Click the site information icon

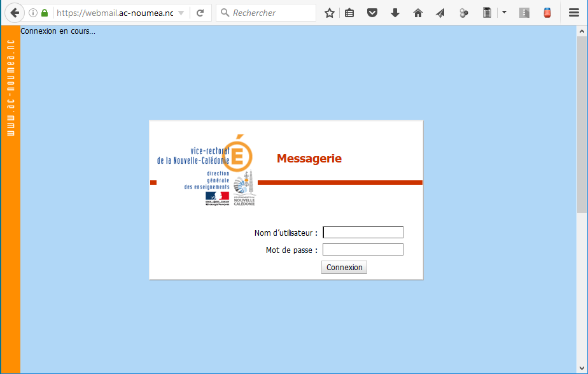point(33,13)
